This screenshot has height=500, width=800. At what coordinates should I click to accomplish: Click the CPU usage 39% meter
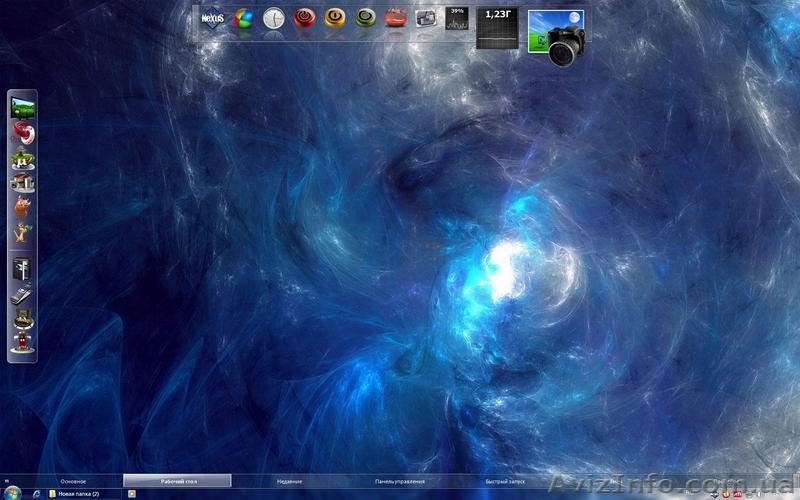457,19
